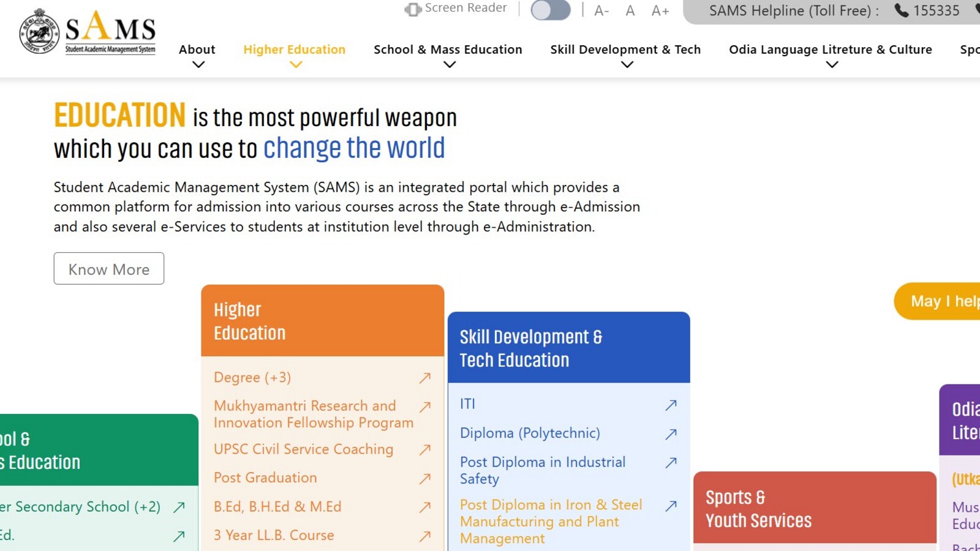Click the Know More button
The height and width of the screenshot is (551, 980).
point(108,269)
